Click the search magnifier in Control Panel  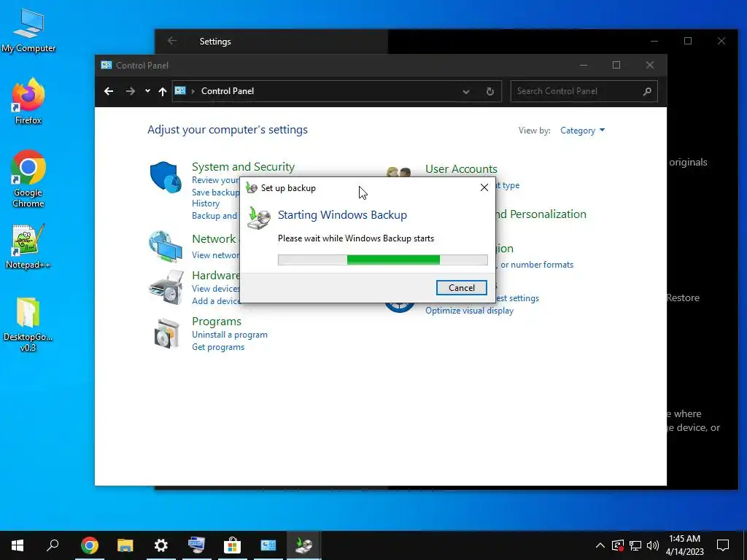(647, 91)
